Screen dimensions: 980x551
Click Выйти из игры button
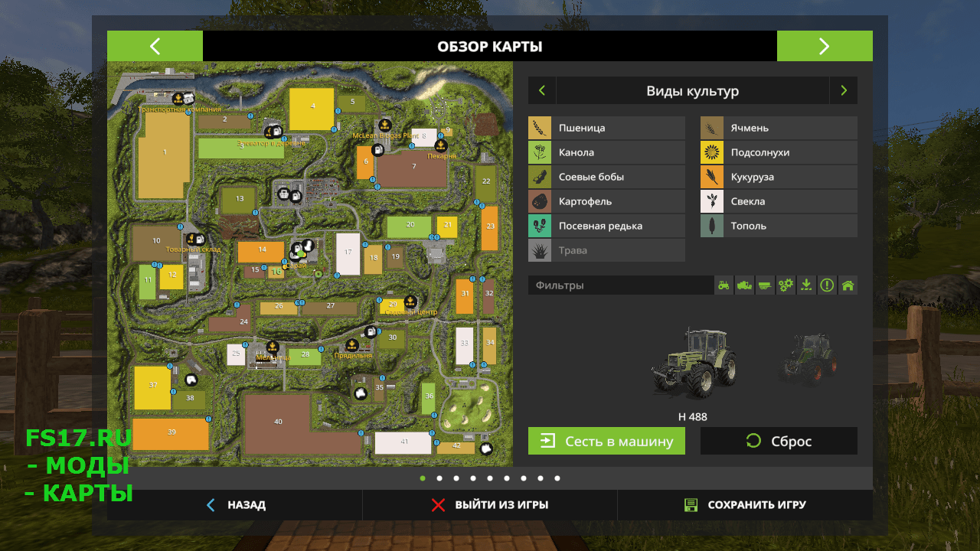click(490, 505)
